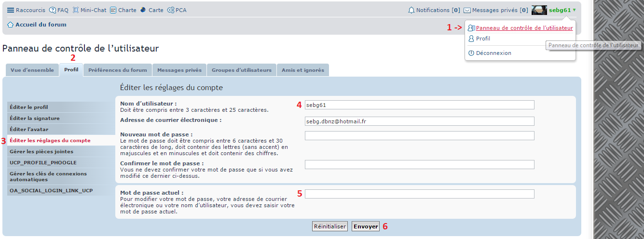The width and height of the screenshot is (644, 239).
Task: Click the Réinitialiser button
Action: [330, 226]
